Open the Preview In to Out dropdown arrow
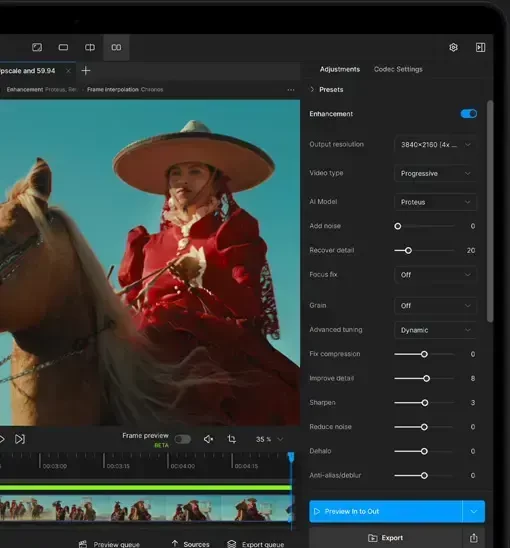 [474, 511]
